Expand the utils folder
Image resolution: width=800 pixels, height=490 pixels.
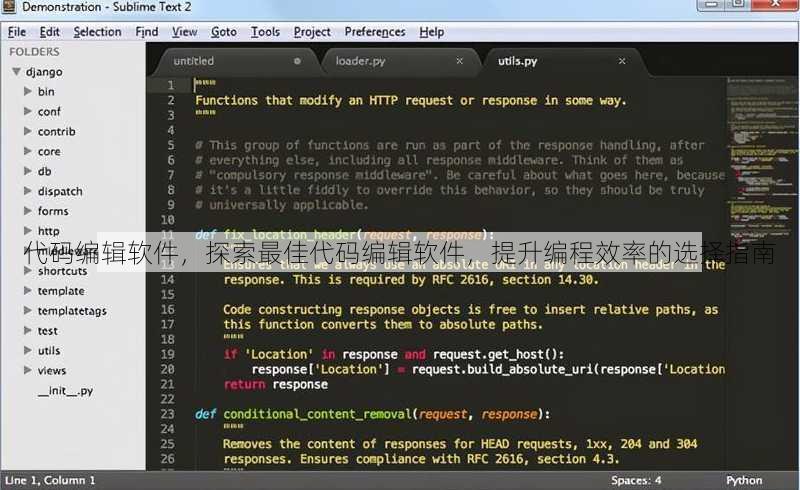(28, 350)
